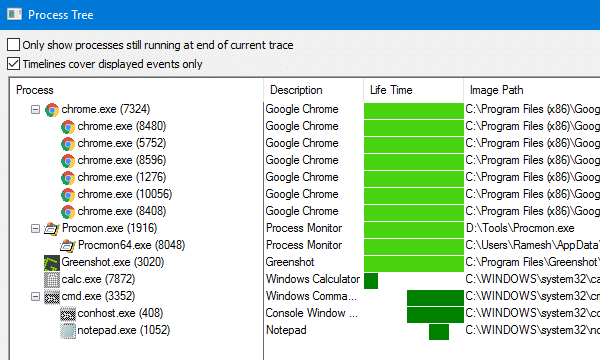Image resolution: width=600 pixels, height=360 pixels.
Task: Click Process Monitor description for Procmon64.exe (8048)
Action: click(304, 245)
